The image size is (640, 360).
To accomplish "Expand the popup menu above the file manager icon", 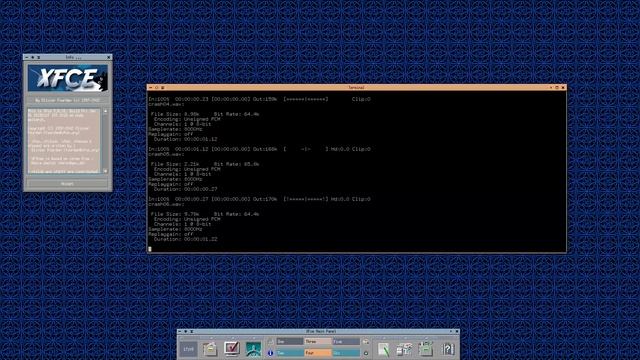I will 212,338.
